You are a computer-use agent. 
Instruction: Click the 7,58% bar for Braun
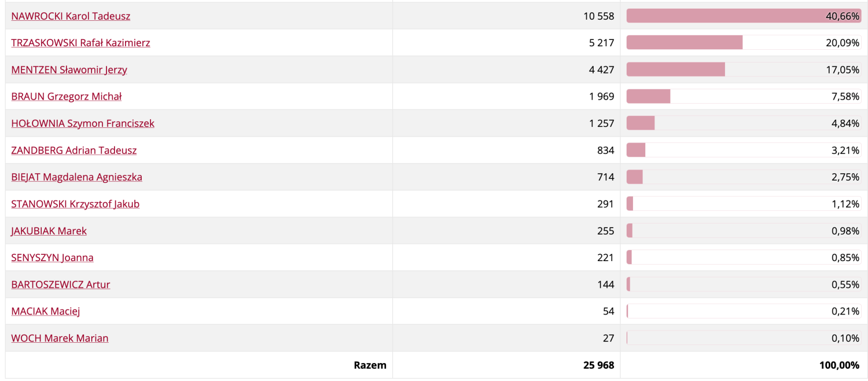(744, 97)
